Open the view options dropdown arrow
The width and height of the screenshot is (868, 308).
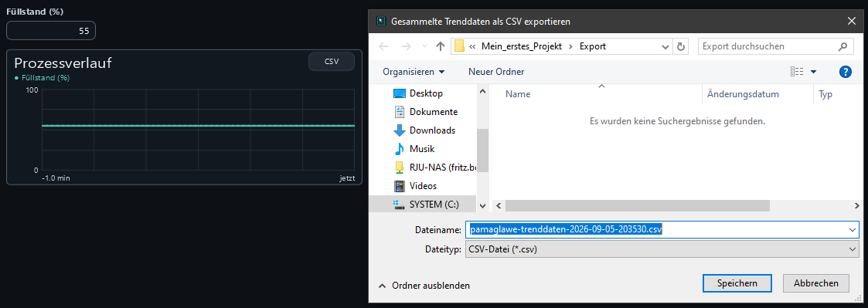(x=813, y=72)
